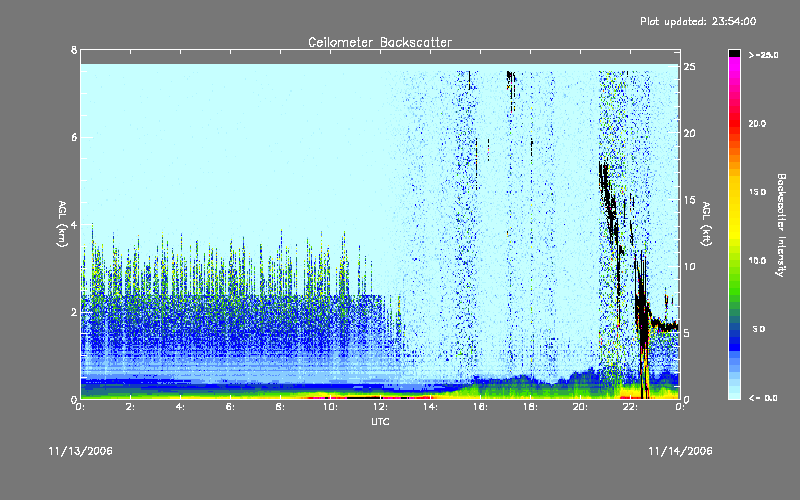This screenshot has height=500, width=800.
Task: Click the 20 kft tick label on right axis
Action: click(689, 134)
